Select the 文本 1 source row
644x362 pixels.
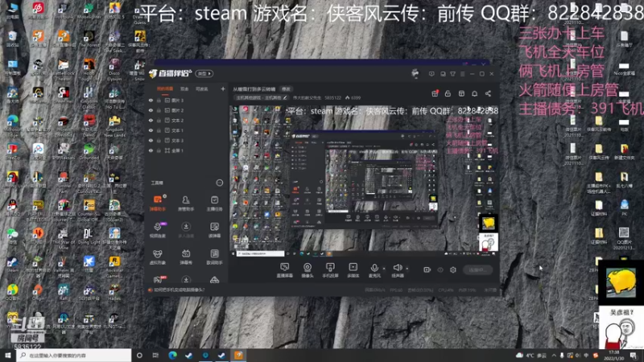click(187, 130)
